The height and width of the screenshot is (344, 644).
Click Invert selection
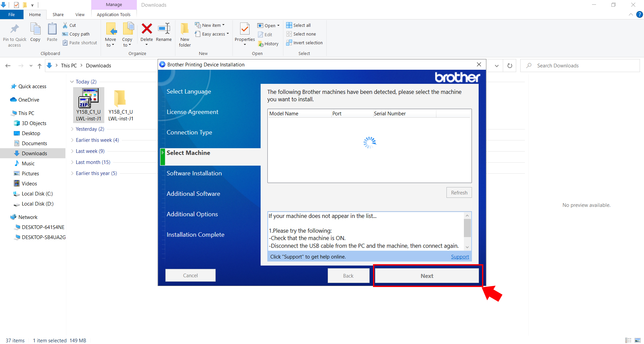tap(304, 43)
